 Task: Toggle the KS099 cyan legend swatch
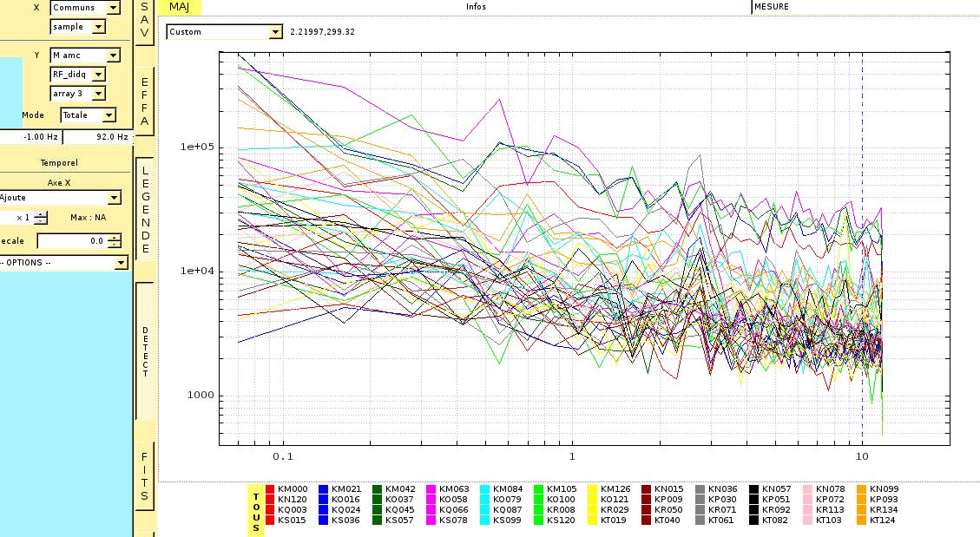(485, 521)
